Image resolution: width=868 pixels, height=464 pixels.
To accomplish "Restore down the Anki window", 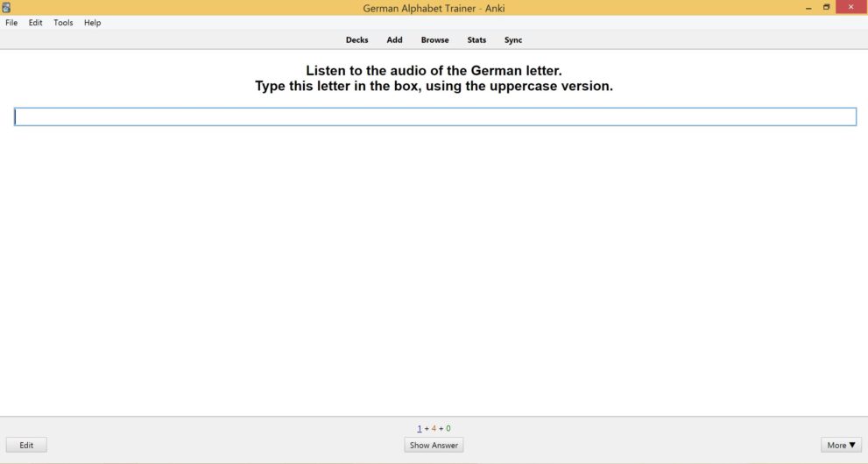I will click(826, 7).
